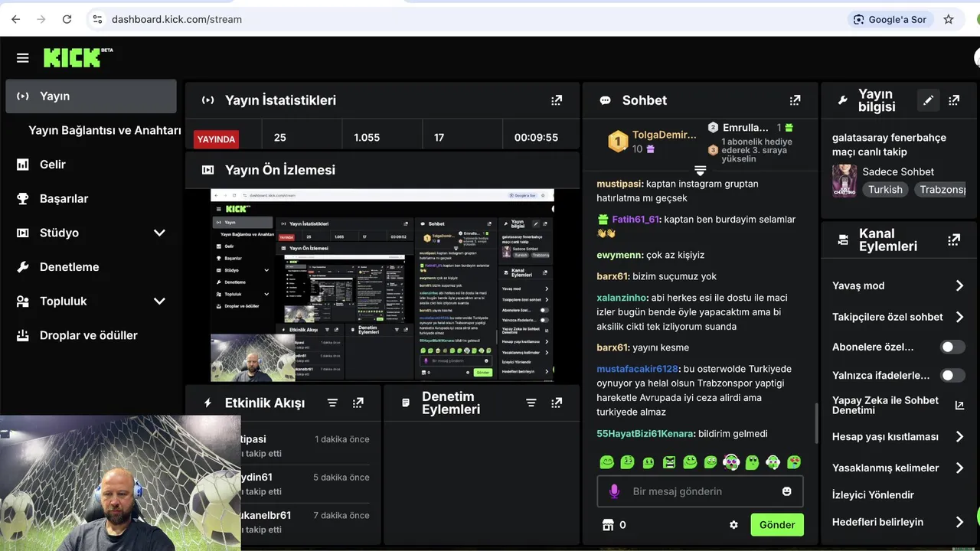Insert the angry green emote
Screen dimensions: 980x551
(x=669, y=462)
